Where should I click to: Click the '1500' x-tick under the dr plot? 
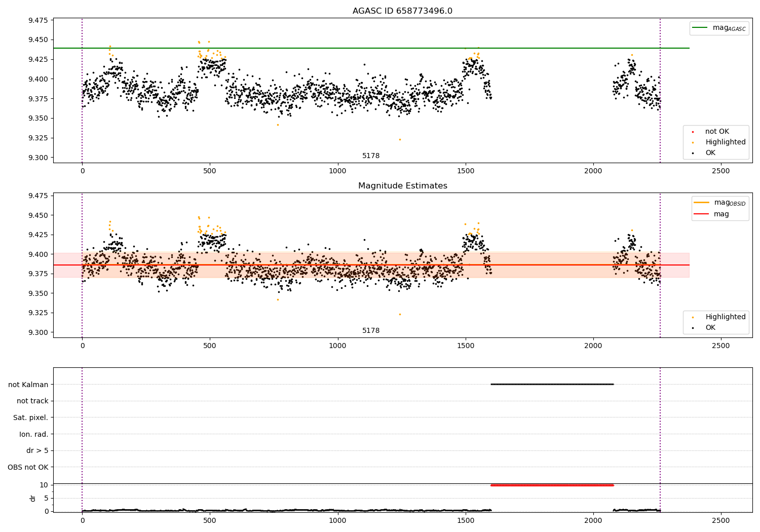tap(466, 520)
